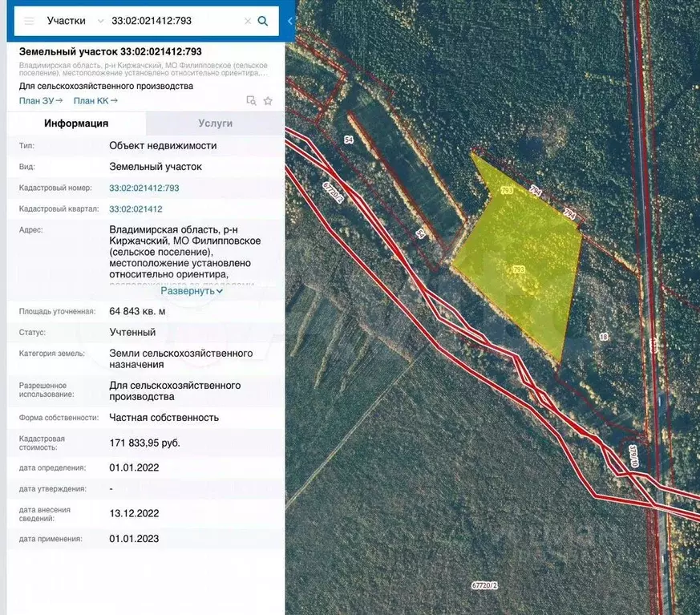Image resolution: width=700 pixels, height=615 pixels.
Task: Switch to the Услуги tab
Action: 215,123
